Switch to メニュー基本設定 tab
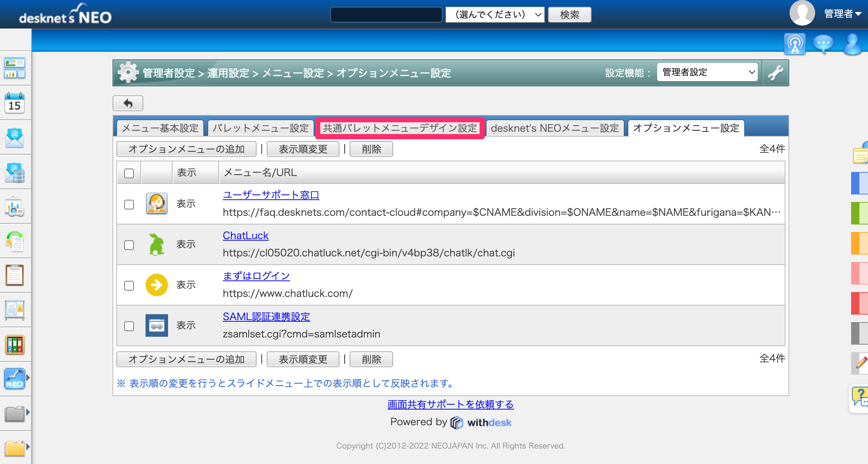The height and width of the screenshot is (464, 868). tap(160, 128)
